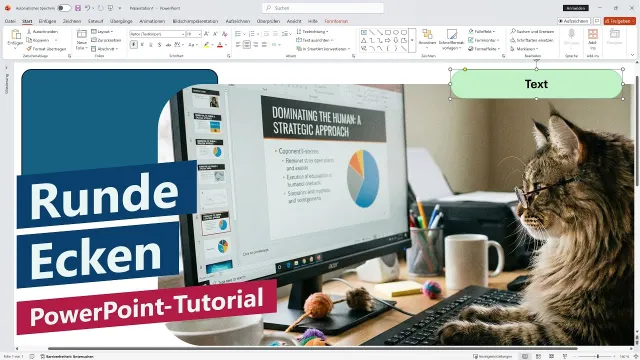
Task: Open the Formkontur dropdown
Action: coord(483,40)
